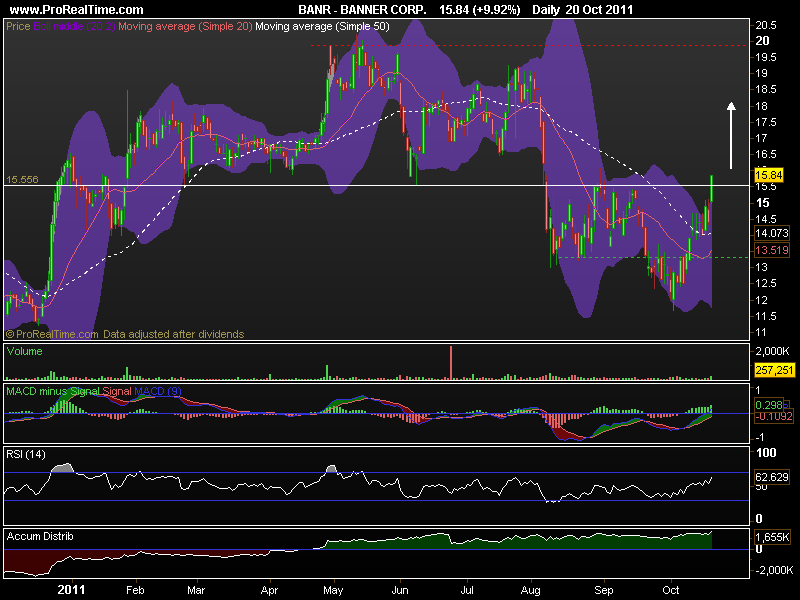This screenshot has height=600, width=800.
Task: Select the blue MACD (9) legend label
Action: tap(158, 391)
